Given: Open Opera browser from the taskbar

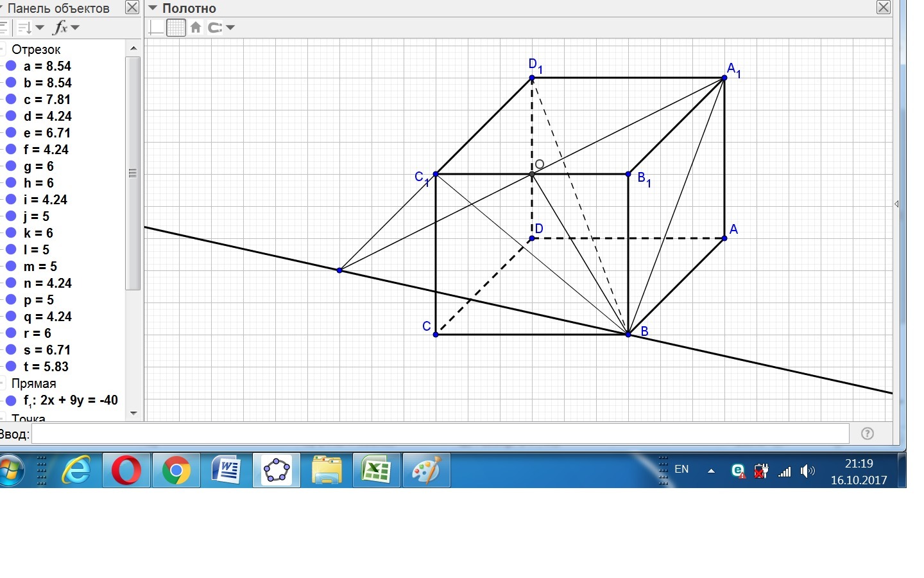Looking at the screenshot, I should [126, 471].
